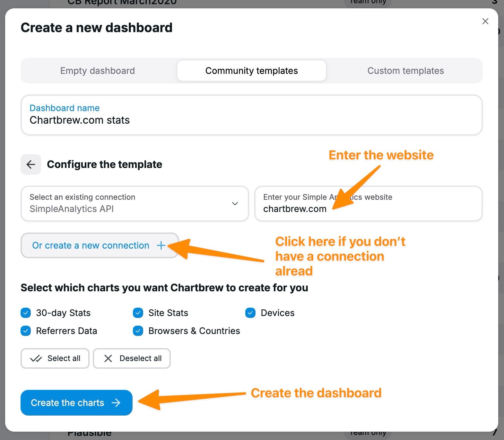Click the plus icon on the new connection button
504x440 pixels.
(x=161, y=245)
